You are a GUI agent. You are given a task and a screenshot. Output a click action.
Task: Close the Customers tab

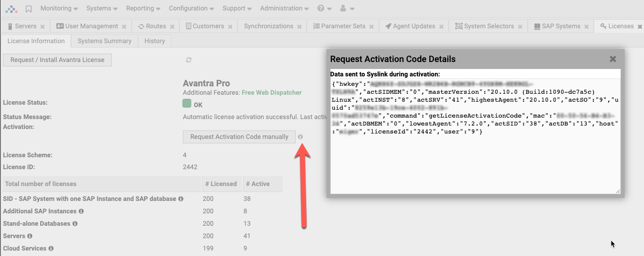point(231,27)
